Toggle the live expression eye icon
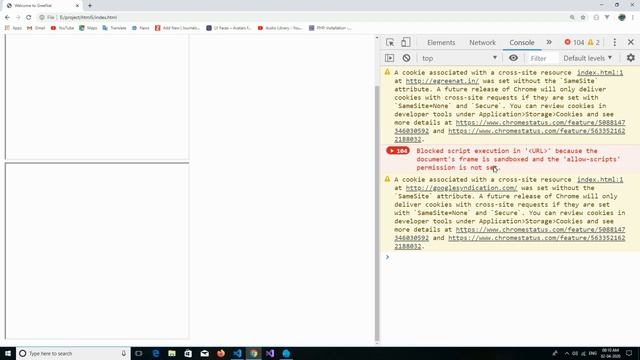 pyautogui.click(x=513, y=58)
